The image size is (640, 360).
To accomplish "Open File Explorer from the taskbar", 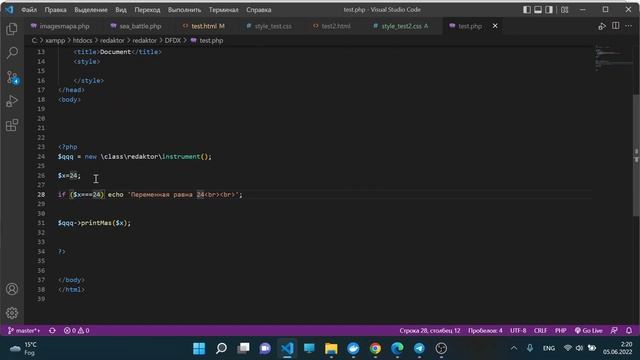I will point(331,348).
